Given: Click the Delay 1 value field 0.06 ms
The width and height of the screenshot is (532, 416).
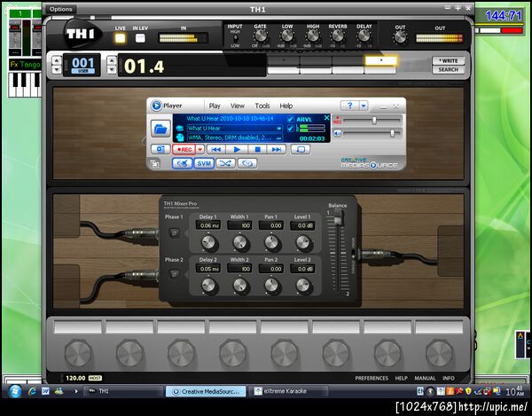Looking at the screenshot, I should pos(208,225).
